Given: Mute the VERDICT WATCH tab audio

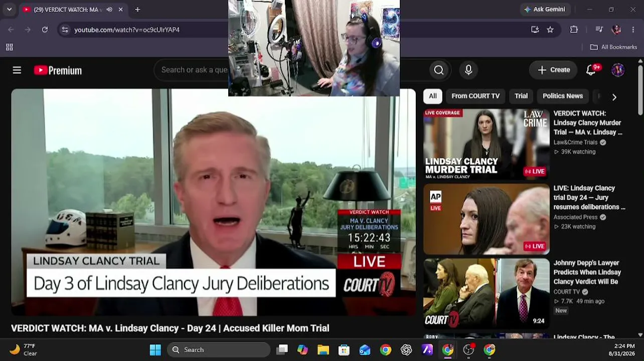Looking at the screenshot, I should point(109,10).
